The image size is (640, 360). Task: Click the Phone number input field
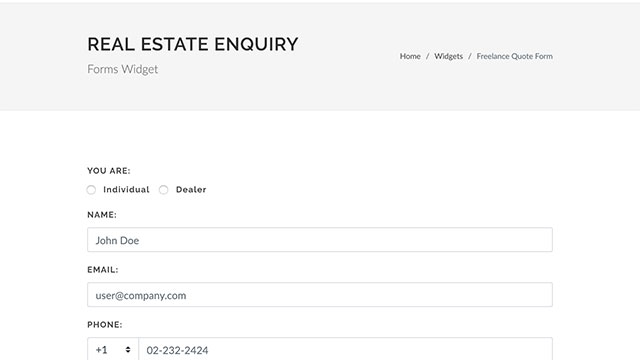coord(345,349)
